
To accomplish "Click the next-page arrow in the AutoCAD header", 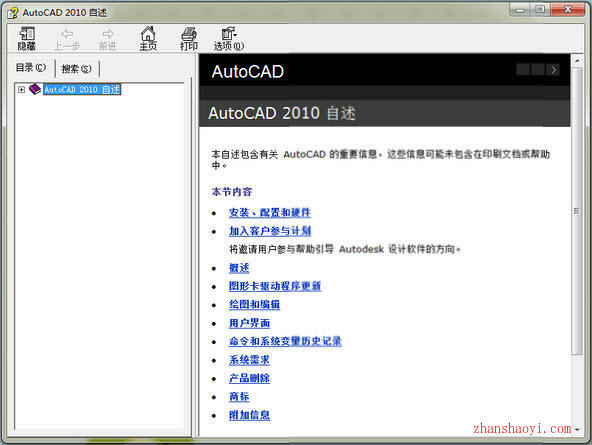I will (x=554, y=69).
